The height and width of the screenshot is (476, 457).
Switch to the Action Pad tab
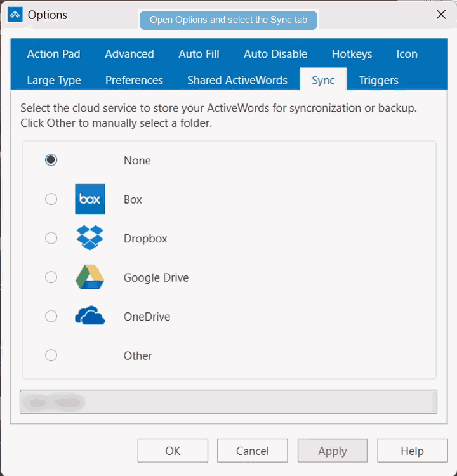pos(54,54)
